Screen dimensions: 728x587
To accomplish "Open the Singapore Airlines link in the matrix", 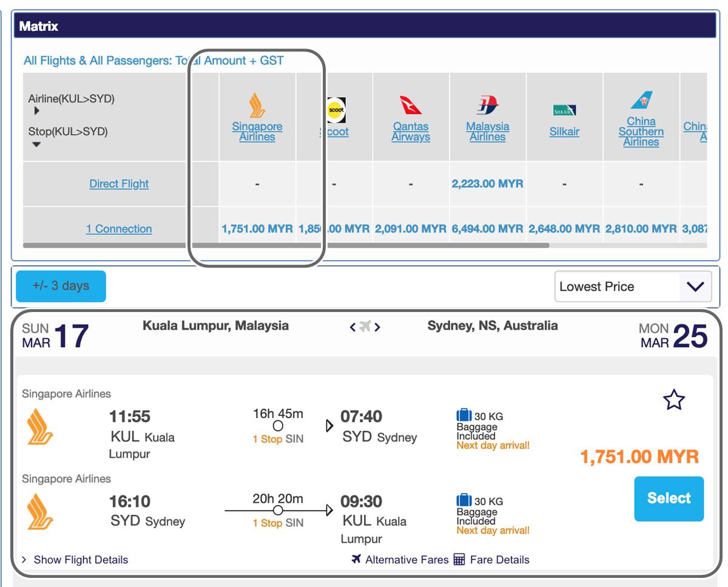I will (x=257, y=132).
